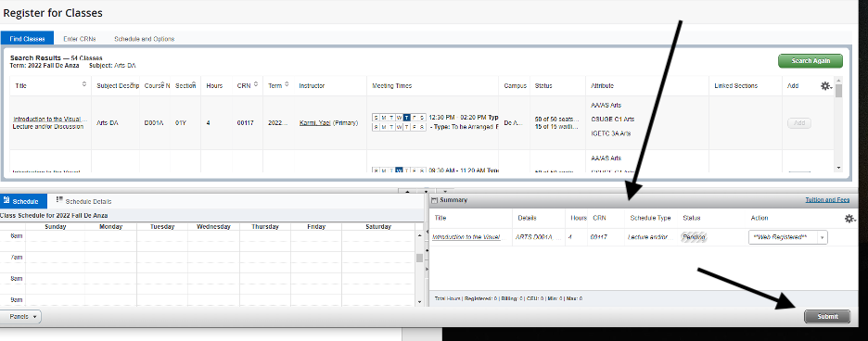The height and width of the screenshot is (341, 868).
Task: Switch to Schedule and Options tab
Action: coord(145,39)
